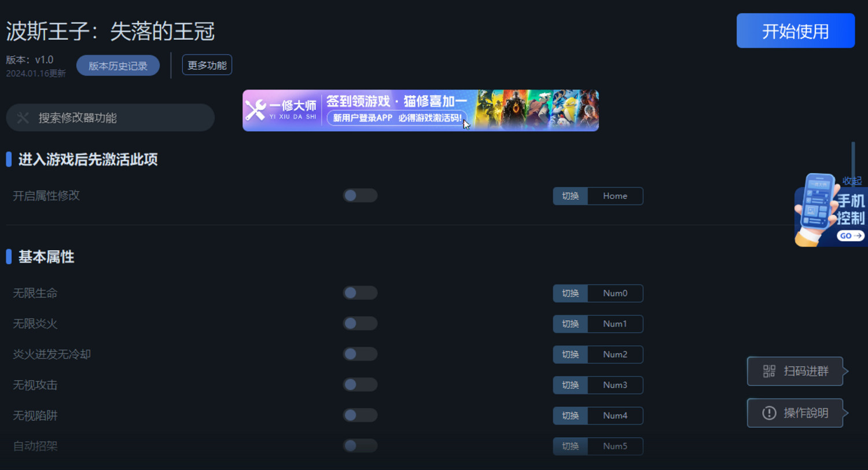Focus the 搜索修改器功能 search field

[x=110, y=118]
